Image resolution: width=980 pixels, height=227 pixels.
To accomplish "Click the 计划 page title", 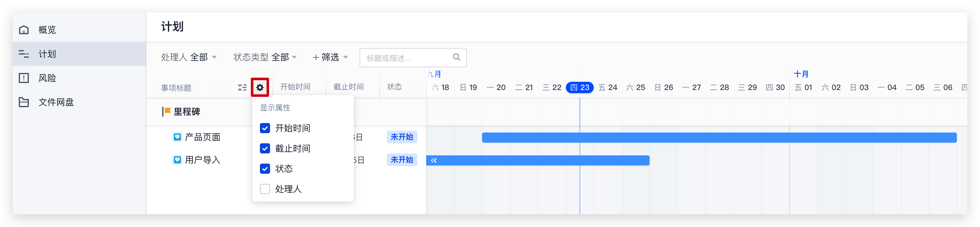I will pyautogui.click(x=172, y=27).
